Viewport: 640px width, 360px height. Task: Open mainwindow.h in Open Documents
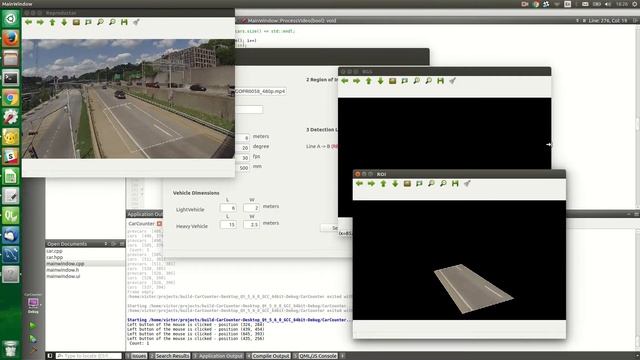(62, 270)
